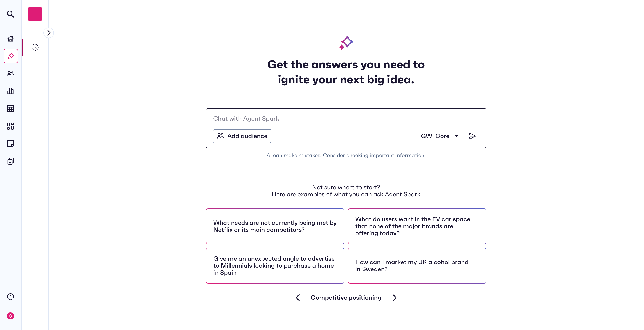Select the Netflix unmet needs example prompt

coord(275,226)
